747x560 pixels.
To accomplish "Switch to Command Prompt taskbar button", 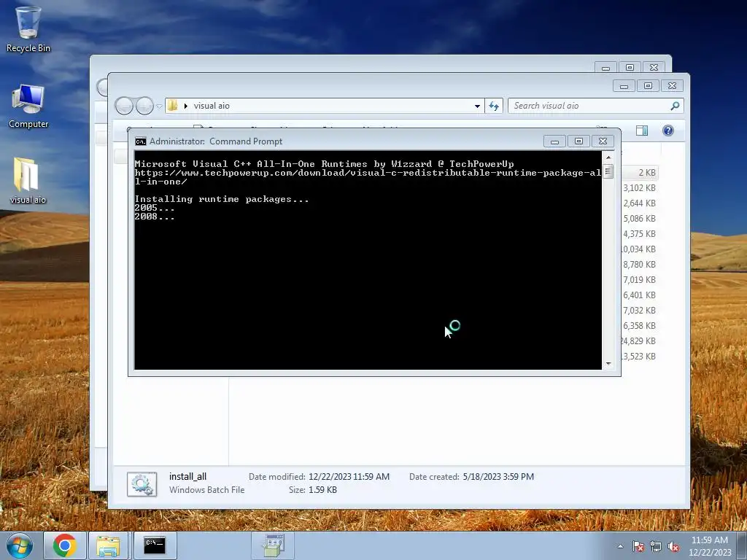I will (155, 545).
